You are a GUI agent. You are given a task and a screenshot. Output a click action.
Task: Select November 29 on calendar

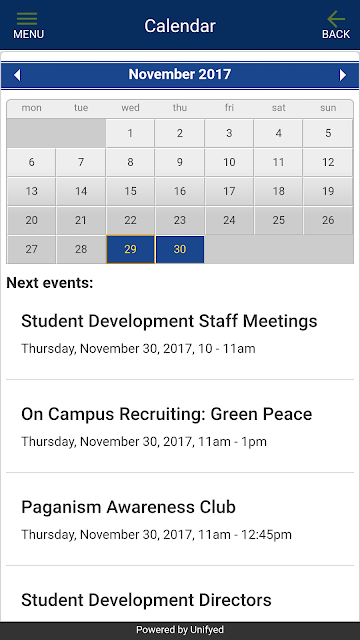click(x=130, y=249)
